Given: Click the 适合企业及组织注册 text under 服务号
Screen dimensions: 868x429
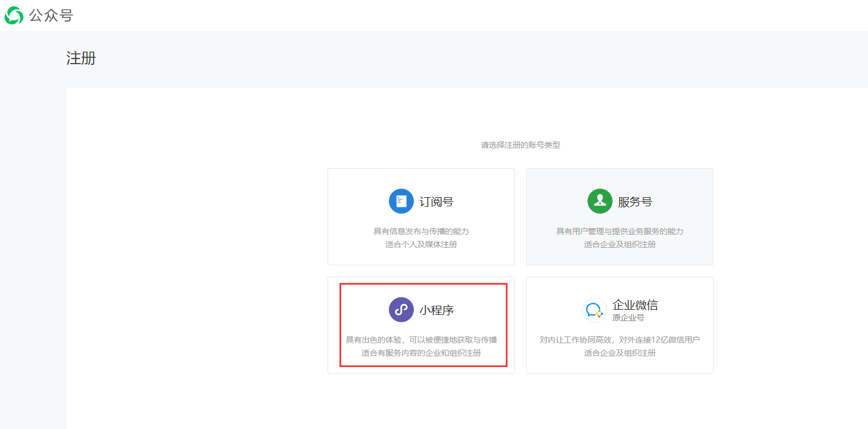Looking at the screenshot, I should click(620, 244).
